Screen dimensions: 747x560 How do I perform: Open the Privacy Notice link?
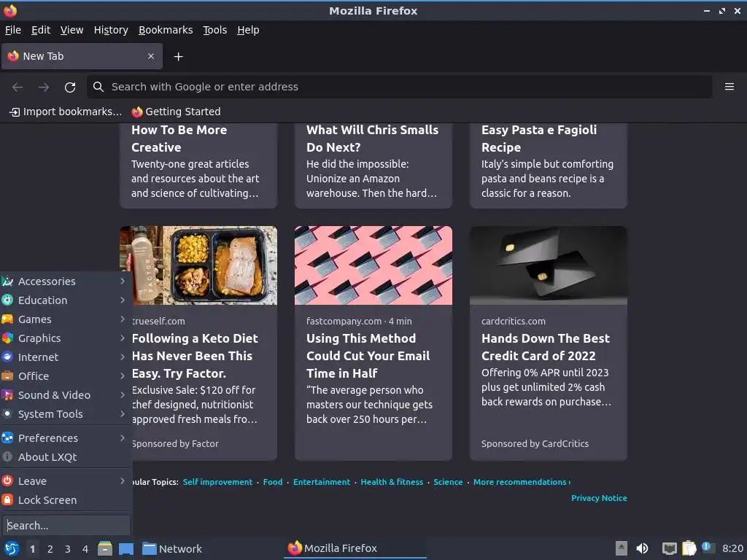pyautogui.click(x=599, y=498)
